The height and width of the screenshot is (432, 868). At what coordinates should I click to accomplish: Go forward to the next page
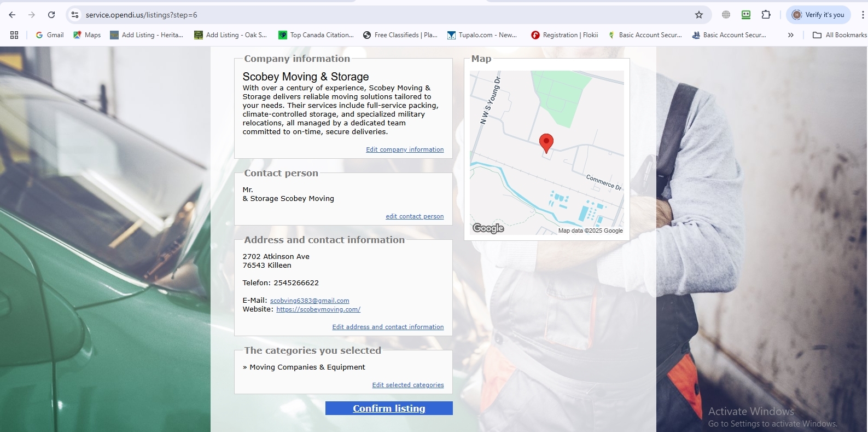(x=32, y=15)
